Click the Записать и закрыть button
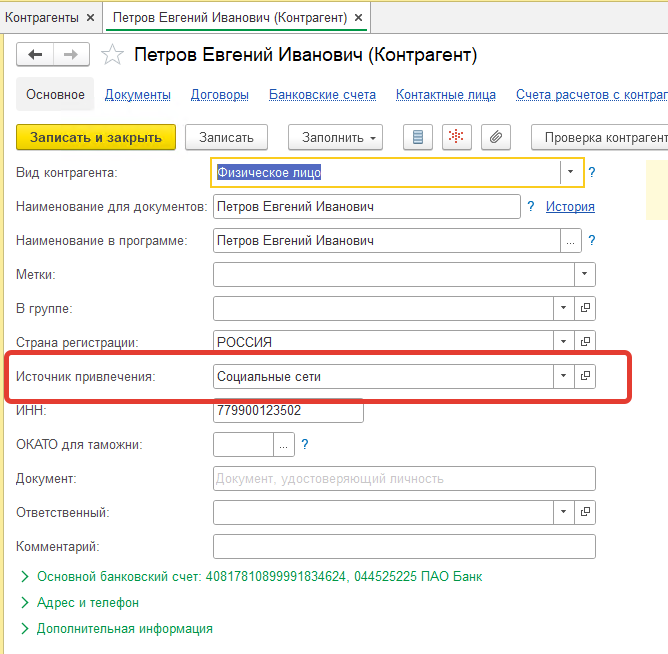Image resolution: width=668 pixels, height=654 pixels. (x=96, y=137)
